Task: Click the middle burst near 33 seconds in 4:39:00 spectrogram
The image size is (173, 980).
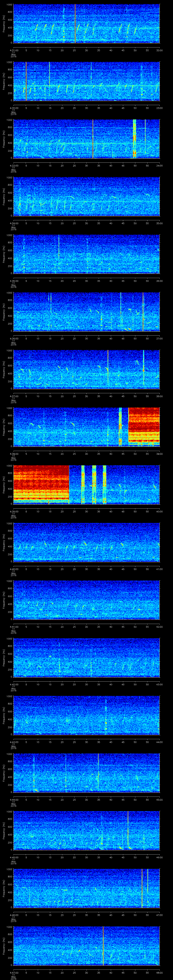Action: (x=94, y=484)
